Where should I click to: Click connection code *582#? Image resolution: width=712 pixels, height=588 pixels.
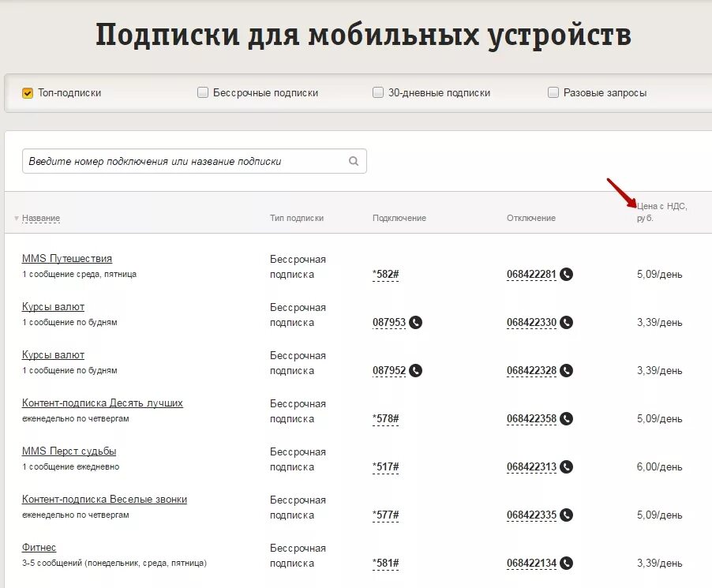385,274
